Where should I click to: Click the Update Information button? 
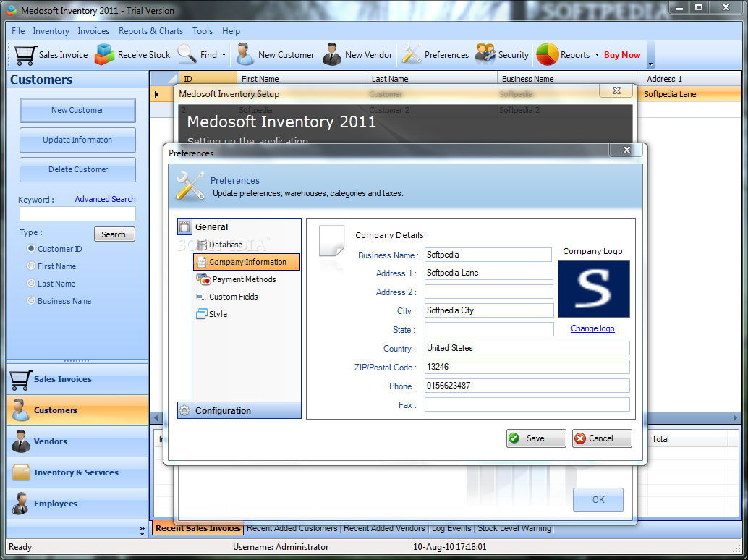77,140
